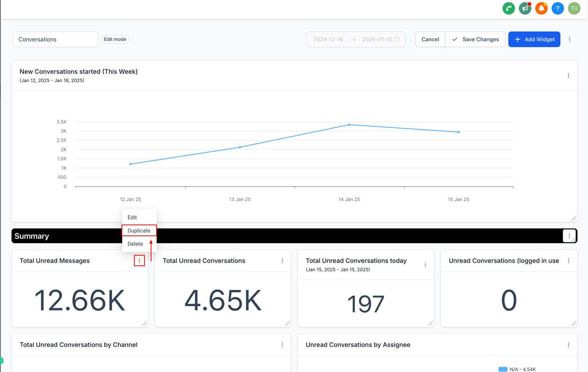588x372 pixels.
Task: Click Cancel to discard edits
Action: [430, 39]
